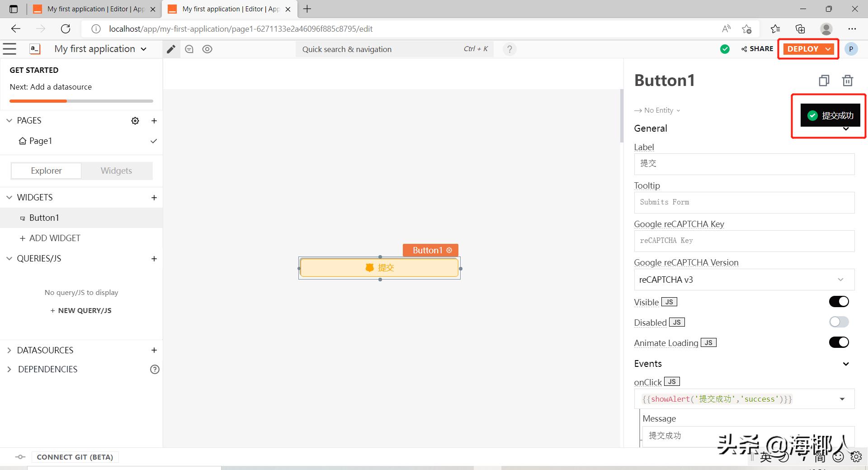868x470 pixels.
Task: Add a new widget with plus icon
Action: [154, 198]
